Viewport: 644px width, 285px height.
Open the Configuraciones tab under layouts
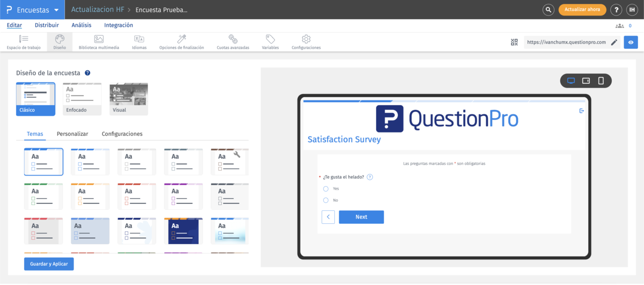(122, 134)
